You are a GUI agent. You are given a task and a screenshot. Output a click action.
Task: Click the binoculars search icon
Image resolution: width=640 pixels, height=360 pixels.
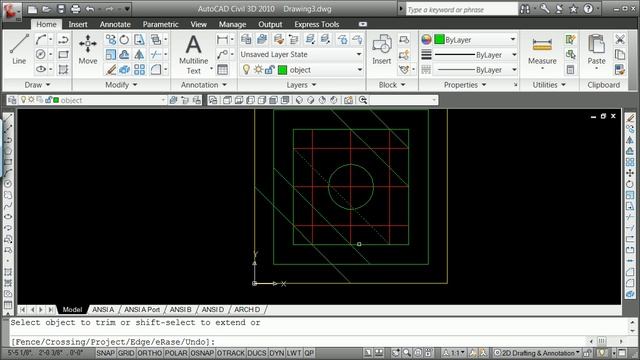[x=525, y=9]
